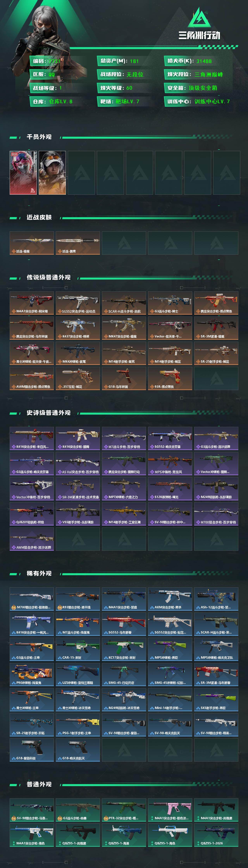Choose the epic MP7冲锋枪-六套之力 skin
This screenshot has height=868, width=248.
124,489
